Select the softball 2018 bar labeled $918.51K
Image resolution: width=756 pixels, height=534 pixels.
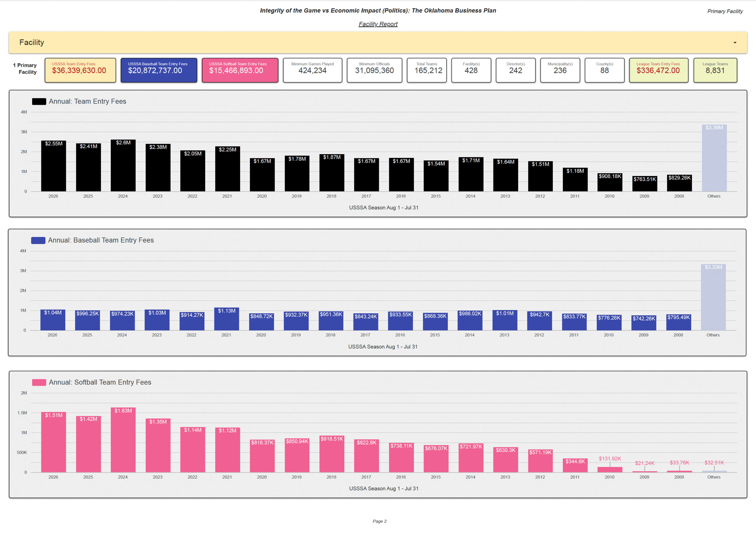[x=332, y=454]
